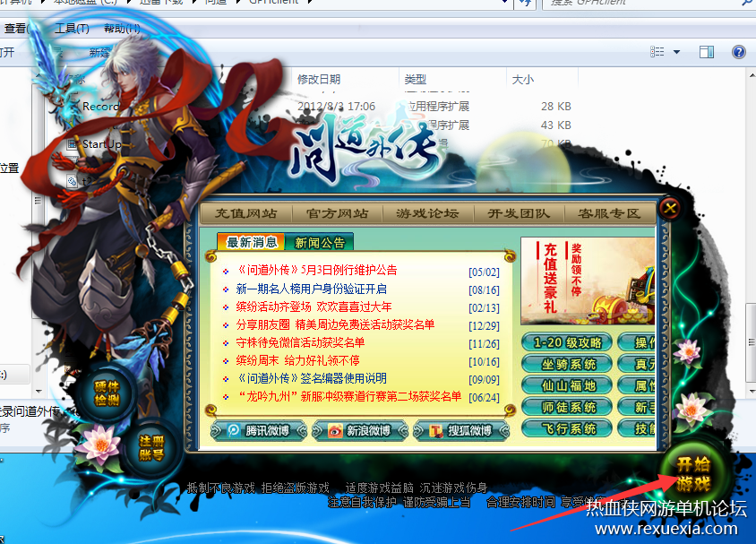The image size is (756, 544).
Task: Open the 充值网站 recharge site tab
Action: point(246,213)
